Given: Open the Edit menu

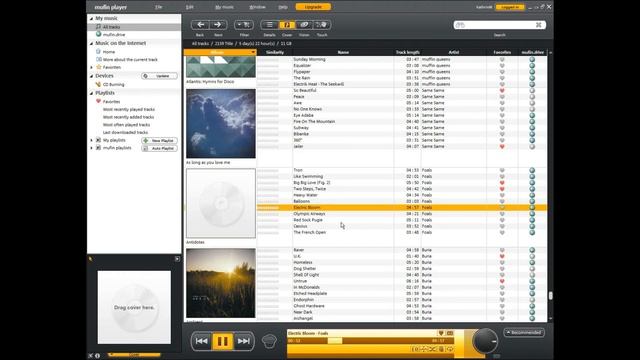Looking at the screenshot, I should (189, 7).
